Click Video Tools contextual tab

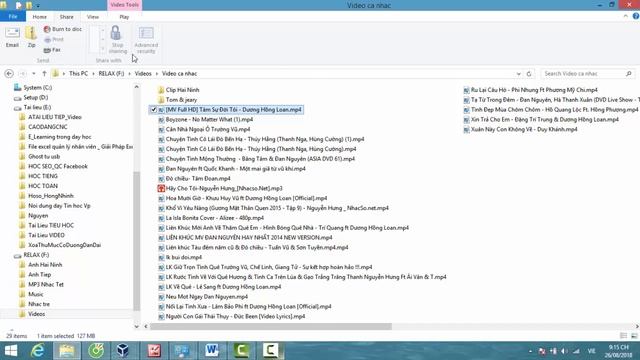click(x=124, y=5)
